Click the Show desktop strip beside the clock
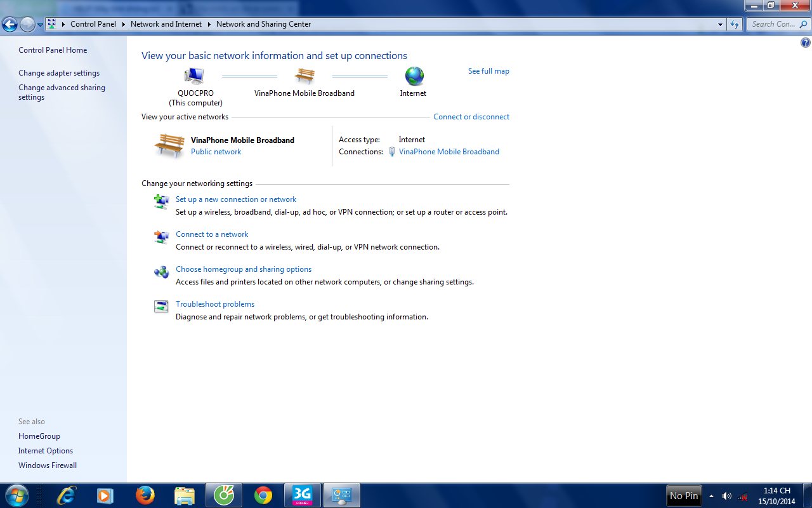Image resolution: width=812 pixels, height=508 pixels. click(806, 495)
